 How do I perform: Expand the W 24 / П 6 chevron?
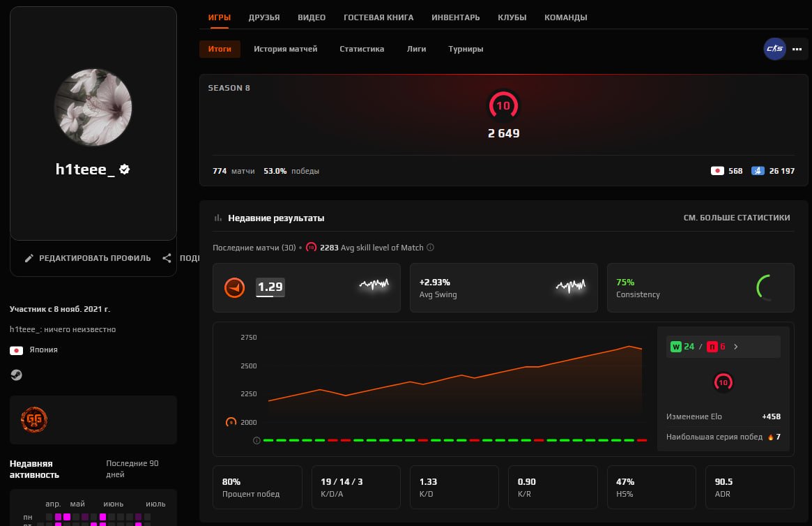(735, 347)
